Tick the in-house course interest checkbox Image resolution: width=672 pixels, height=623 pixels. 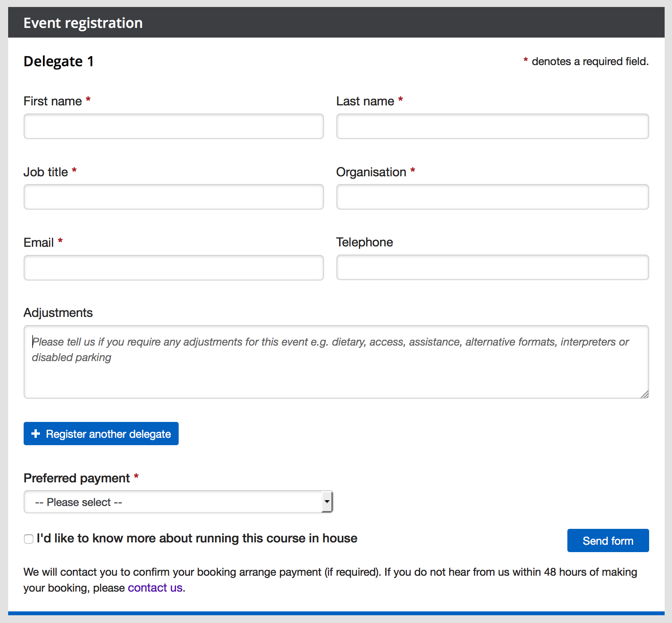point(29,539)
